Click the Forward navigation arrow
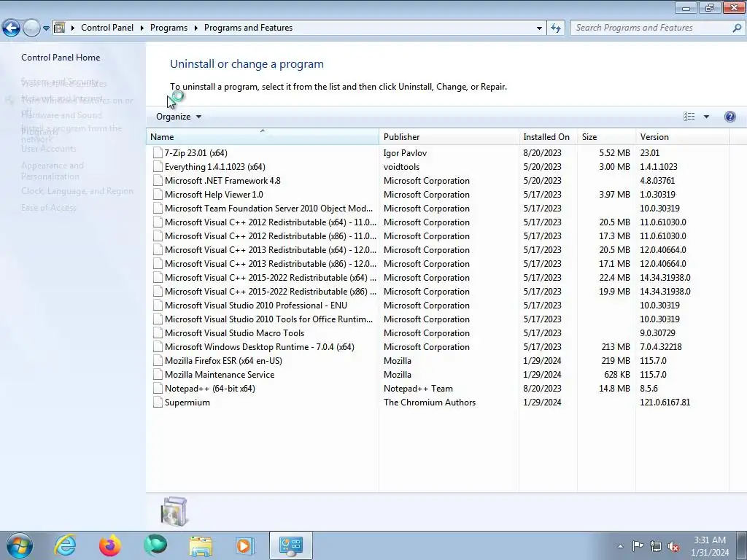 [x=31, y=28]
